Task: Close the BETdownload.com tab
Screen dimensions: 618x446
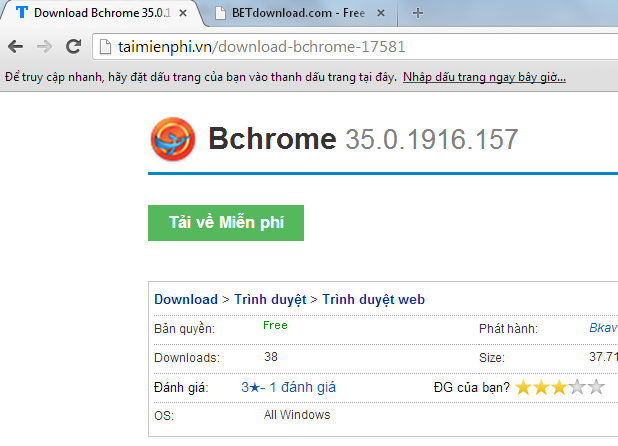Action: coord(381,13)
